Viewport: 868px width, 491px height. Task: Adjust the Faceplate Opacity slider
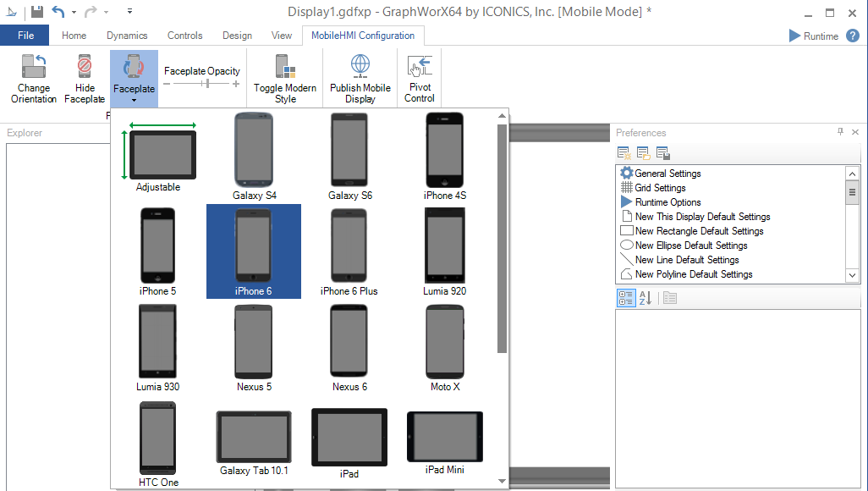206,84
